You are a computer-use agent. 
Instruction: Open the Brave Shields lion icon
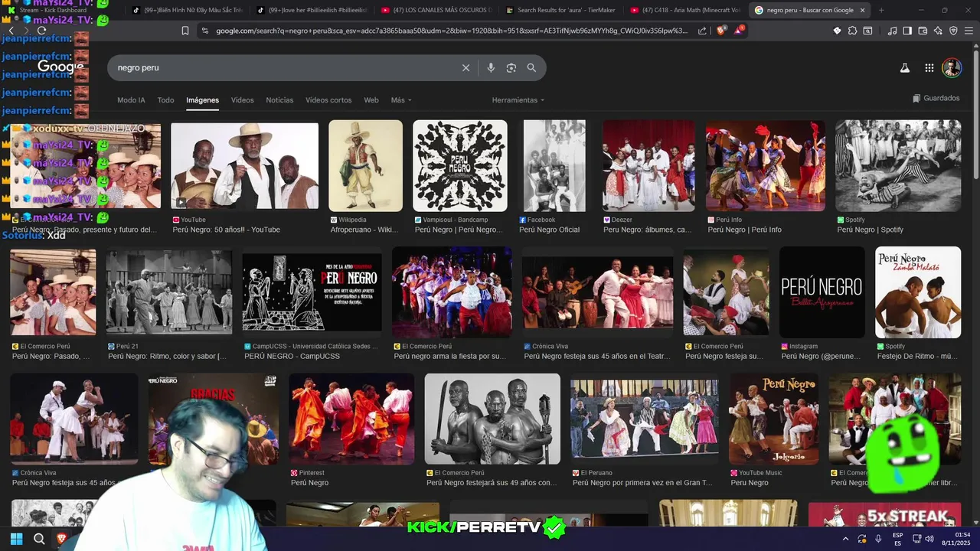tap(720, 31)
